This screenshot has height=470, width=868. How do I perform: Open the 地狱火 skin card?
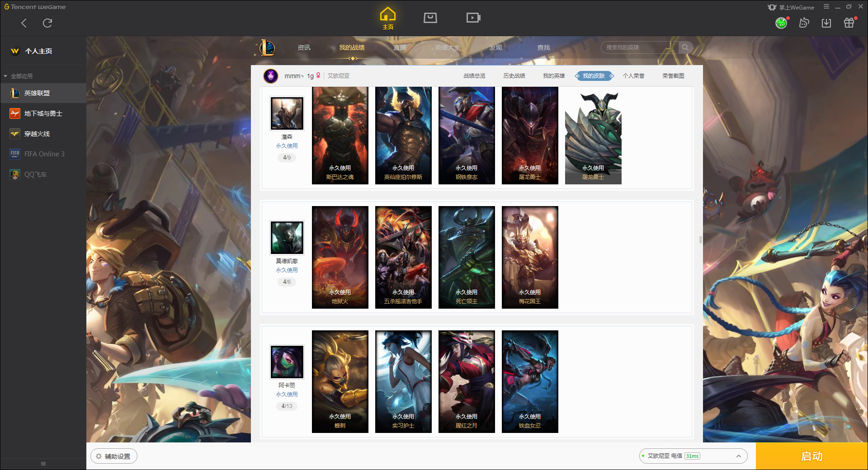coord(340,258)
